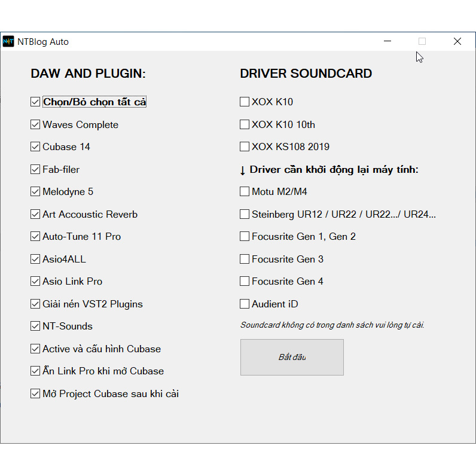The image size is (476, 476).
Task: Uncheck the NT-Sounds option
Action: (x=35, y=327)
